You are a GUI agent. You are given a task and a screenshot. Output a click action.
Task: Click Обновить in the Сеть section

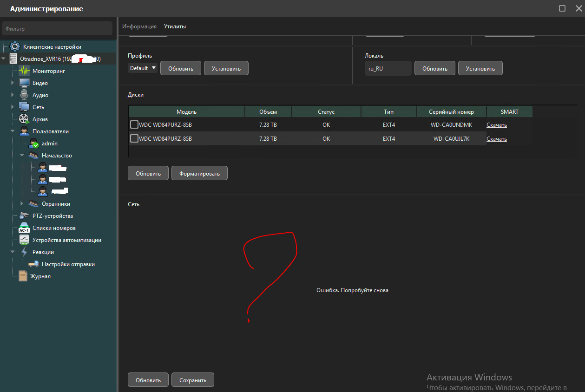pyautogui.click(x=148, y=379)
